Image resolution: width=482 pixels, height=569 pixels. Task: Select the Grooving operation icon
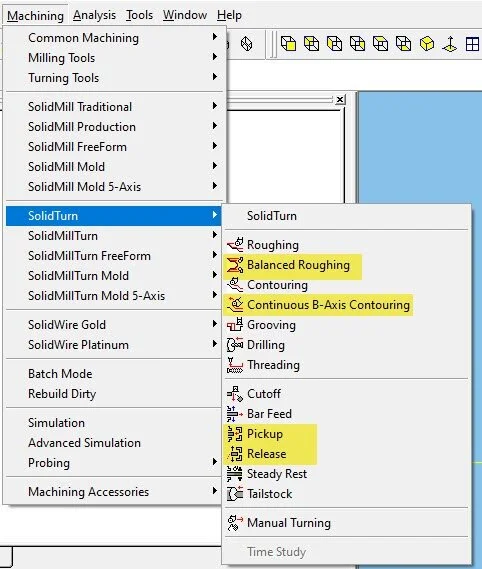tap(235, 325)
